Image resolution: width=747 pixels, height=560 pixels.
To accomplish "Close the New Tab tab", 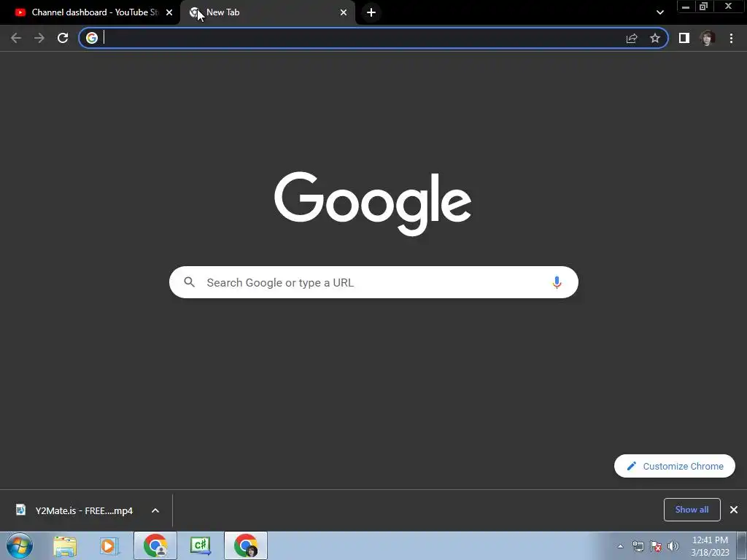I will tap(344, 12).
